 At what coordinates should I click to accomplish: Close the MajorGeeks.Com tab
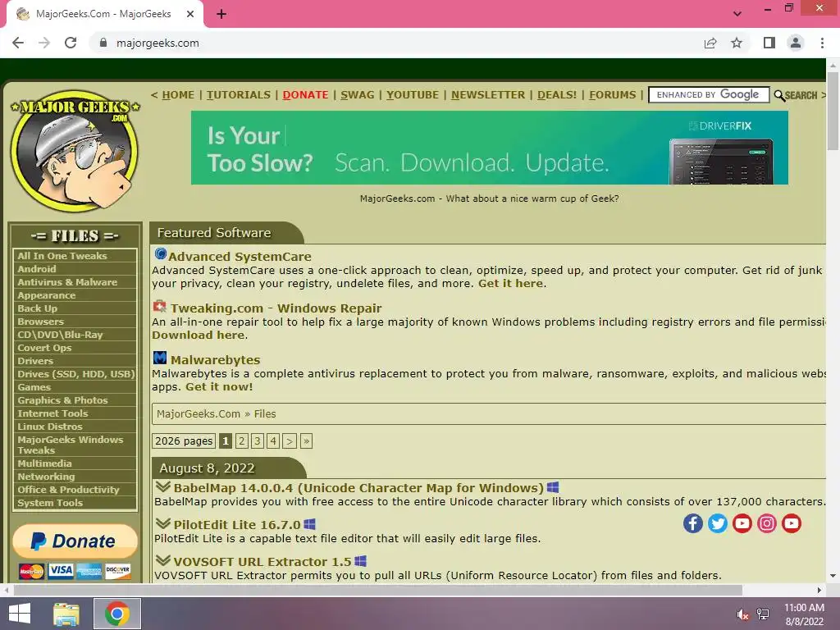pos(190,14)
